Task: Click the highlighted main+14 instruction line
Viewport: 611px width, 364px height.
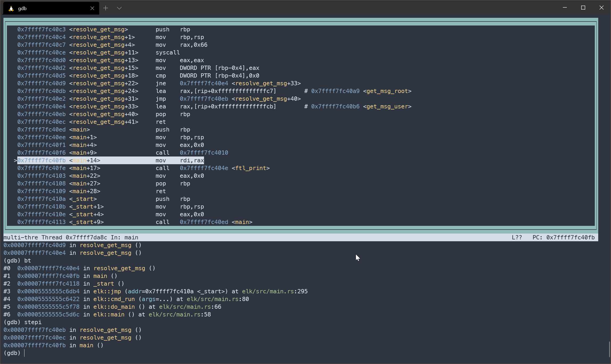Action: pos(110,160)
